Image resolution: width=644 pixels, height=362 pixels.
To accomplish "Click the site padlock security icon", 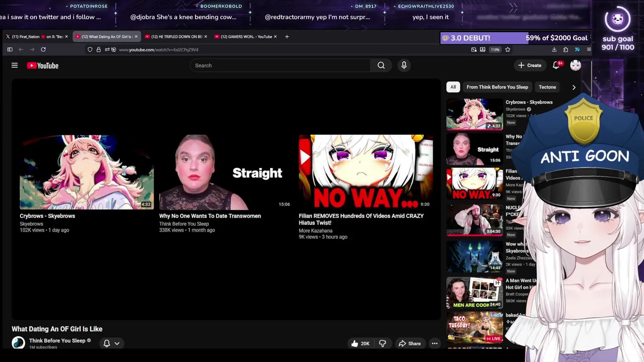I will click(x=99, y=49).
